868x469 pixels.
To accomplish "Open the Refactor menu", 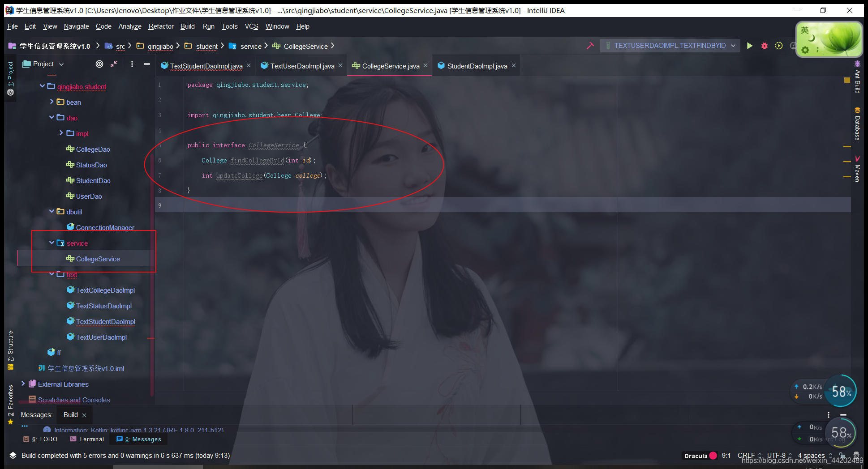I will [161, 26].
